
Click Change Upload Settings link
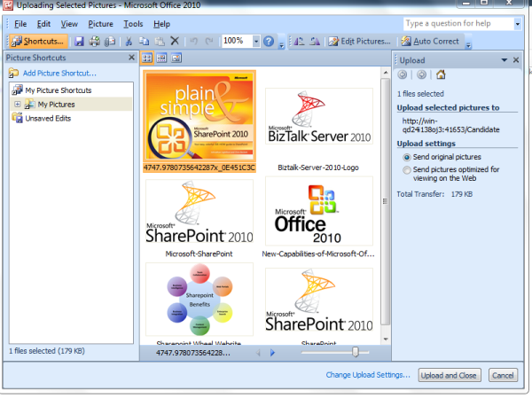(x=368, y=375)
